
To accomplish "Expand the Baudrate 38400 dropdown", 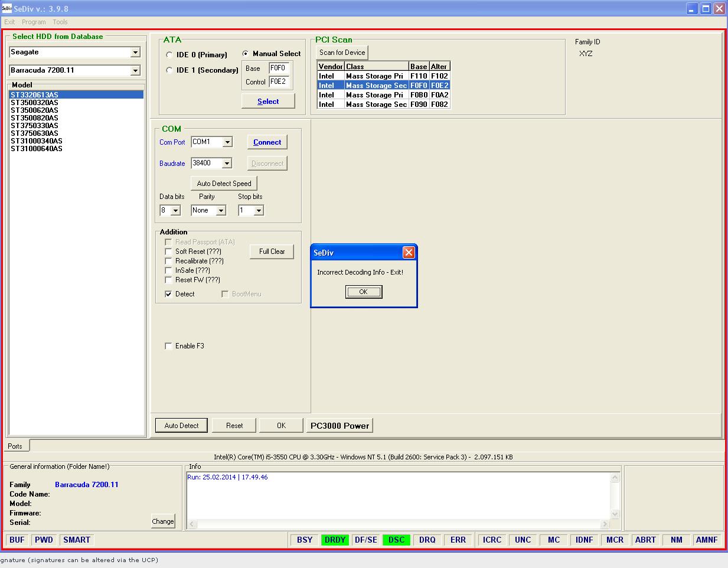I will pos(227,164).
